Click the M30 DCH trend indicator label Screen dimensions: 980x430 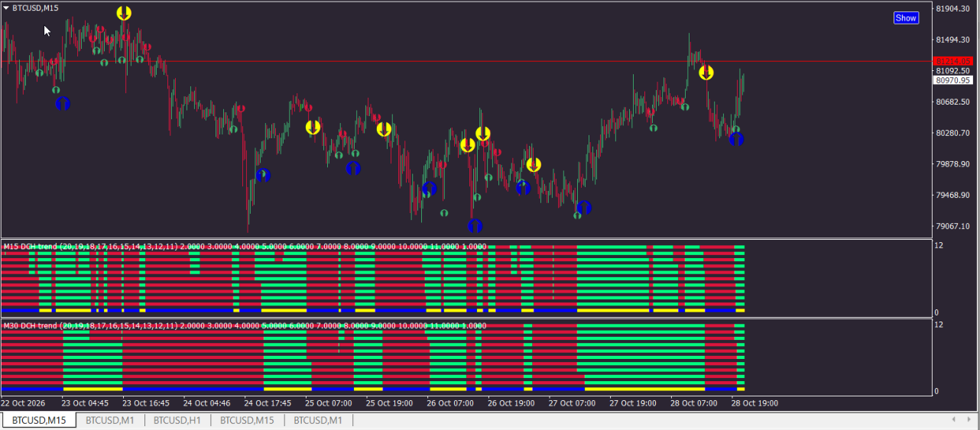coord(245,326)
